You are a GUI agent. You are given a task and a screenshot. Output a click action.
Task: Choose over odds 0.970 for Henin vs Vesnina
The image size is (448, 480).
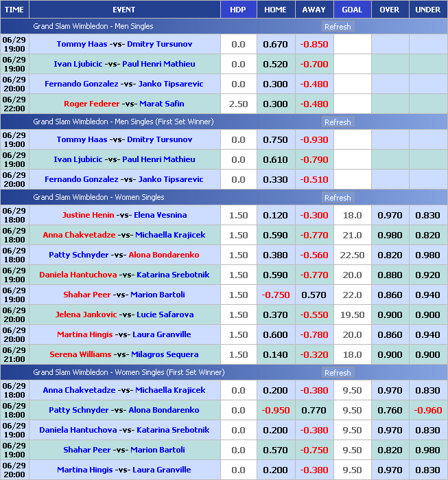tap(390, 215)
